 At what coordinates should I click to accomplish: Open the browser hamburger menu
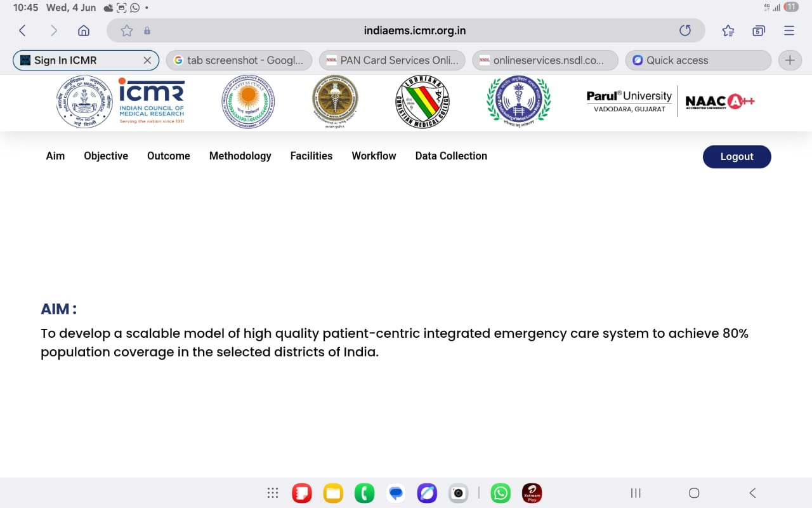pos(789,30)
